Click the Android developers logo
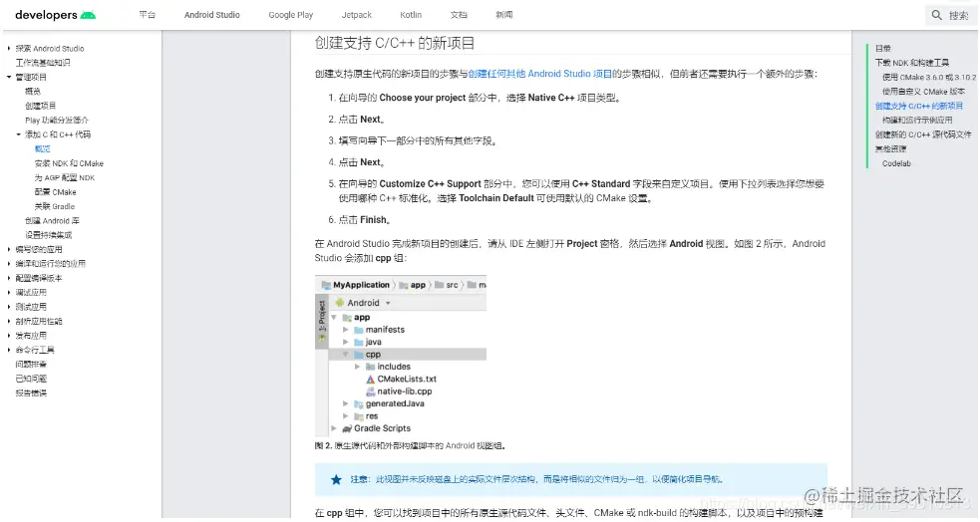The image size is (980, 522). coord(55,15)
